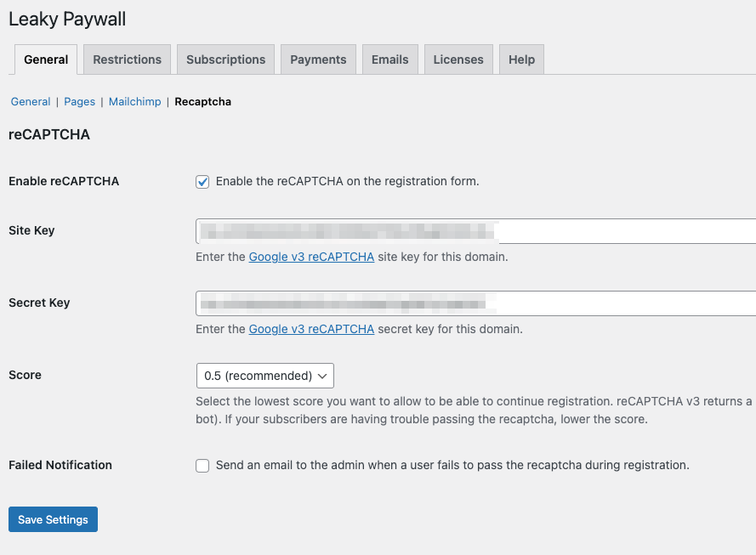
Task: Click the 'Enable the reCAPTCHA on registration form' label text
Action: pyautogui.click(x=347, y=181)
